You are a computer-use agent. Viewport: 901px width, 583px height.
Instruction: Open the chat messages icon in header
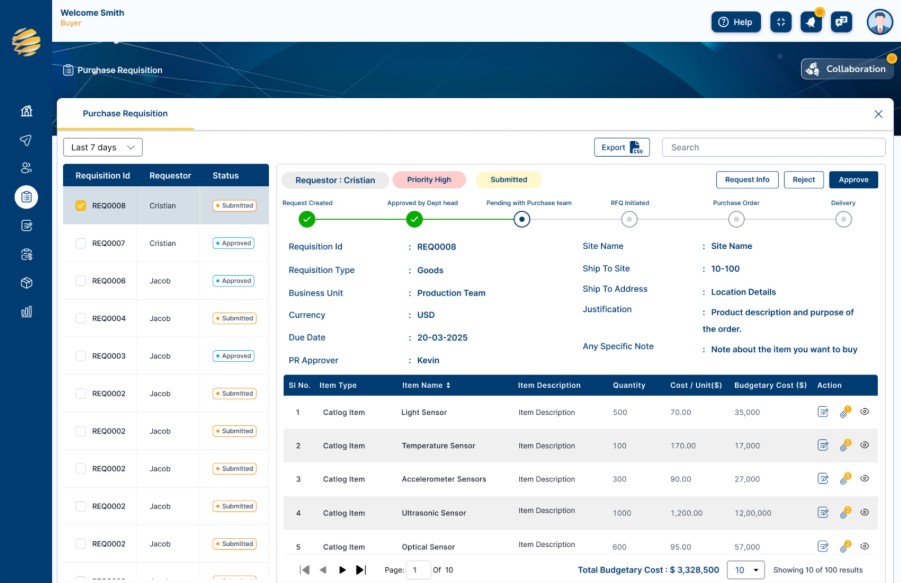pos(841,22)
